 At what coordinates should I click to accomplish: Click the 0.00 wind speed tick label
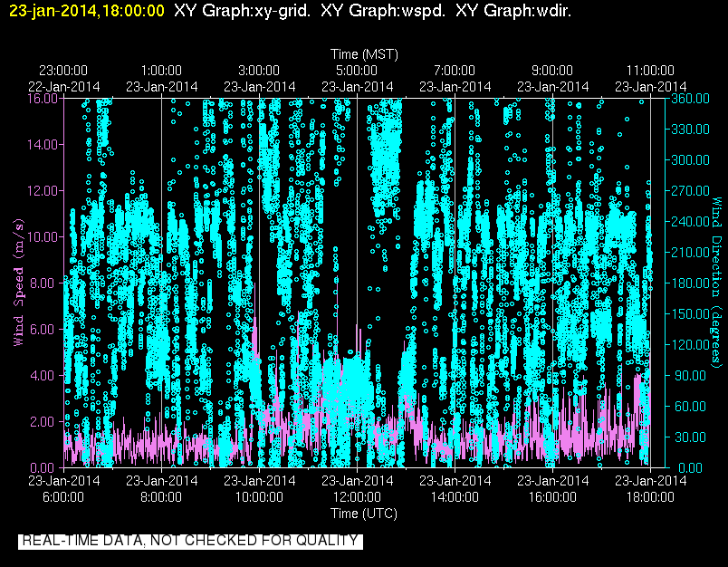(44, 467)
